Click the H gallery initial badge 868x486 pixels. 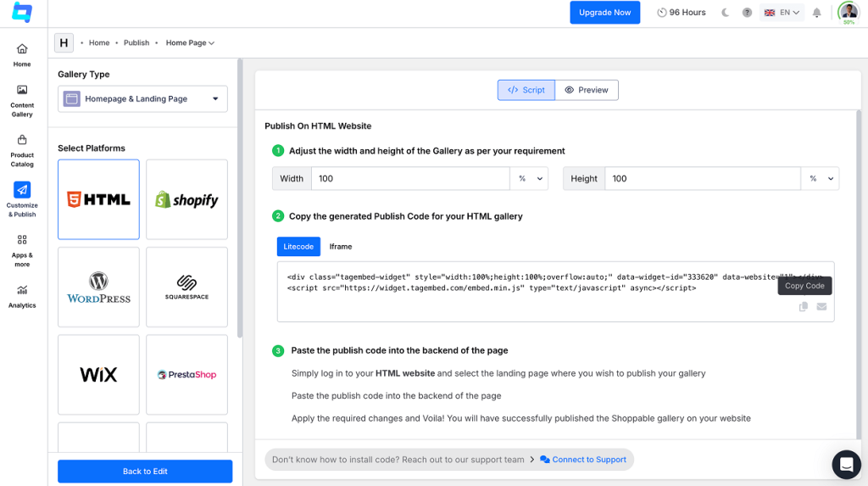(64, 42)
